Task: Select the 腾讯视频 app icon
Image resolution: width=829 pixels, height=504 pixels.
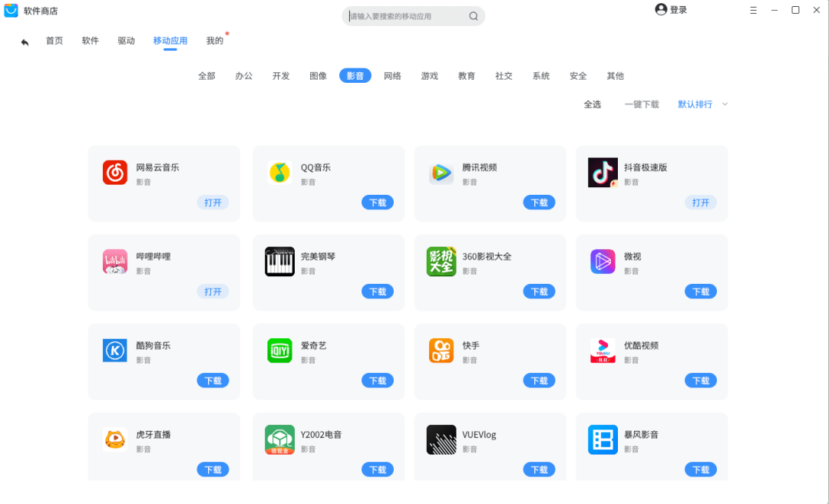Action: 441,173
